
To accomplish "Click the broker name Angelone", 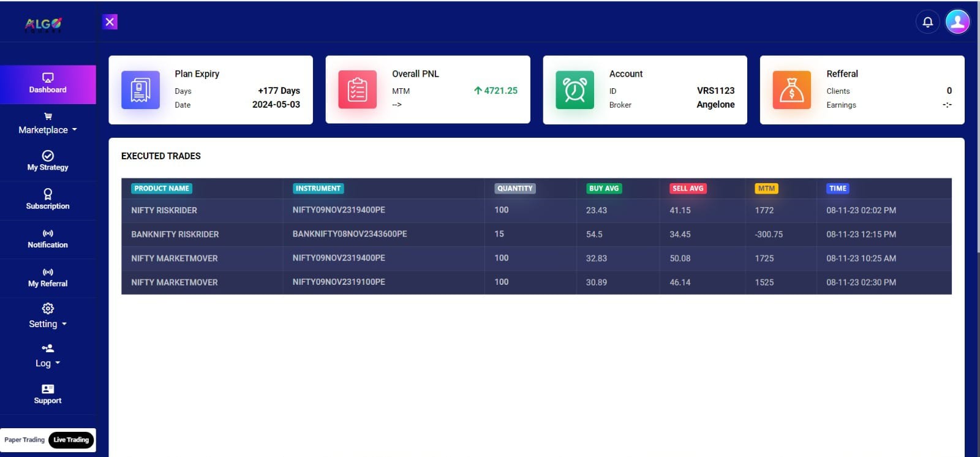I will click(715, 104).
